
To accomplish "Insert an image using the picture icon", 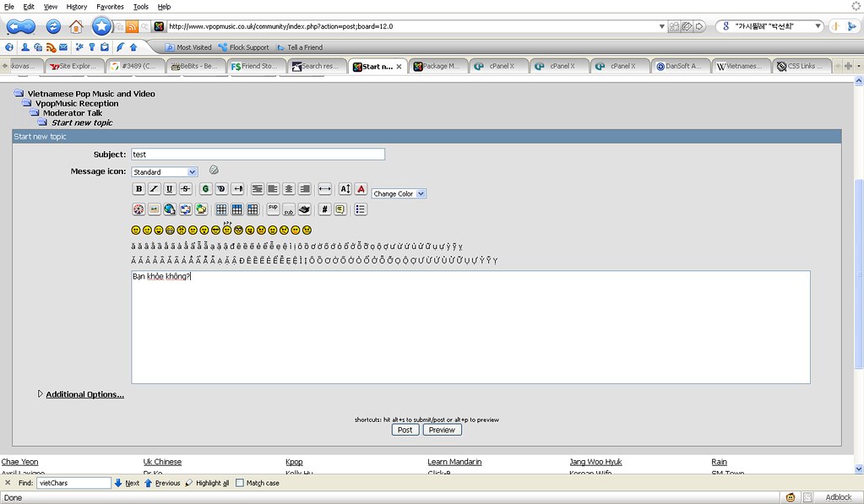I will [155, 209].
